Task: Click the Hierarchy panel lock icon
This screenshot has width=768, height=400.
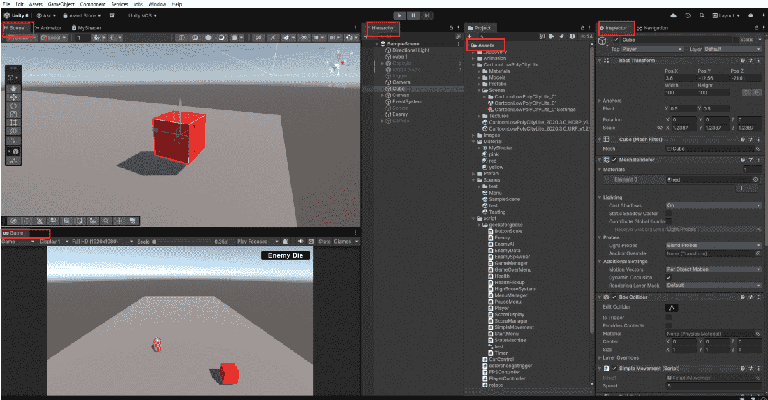Action: tap(451, 28)
